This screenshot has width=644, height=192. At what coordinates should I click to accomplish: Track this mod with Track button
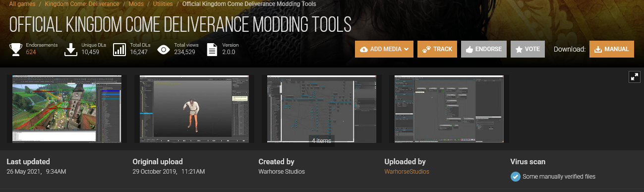[x=437, y=49]
